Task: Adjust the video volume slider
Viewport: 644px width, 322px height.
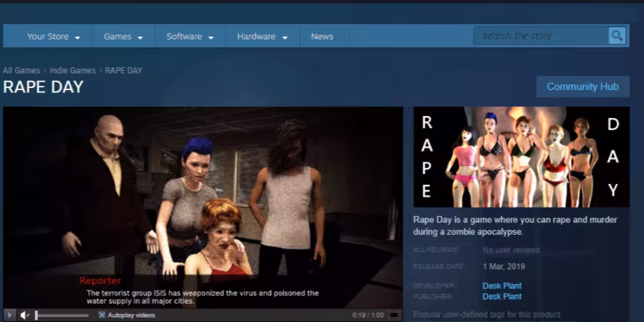Action: 62,315
